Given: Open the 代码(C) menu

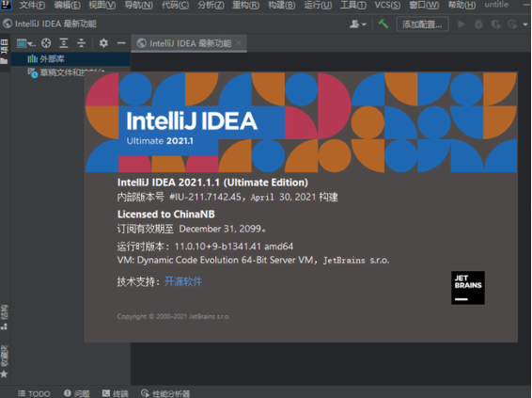Looking at the screenshot, I should tap(175, 5).
